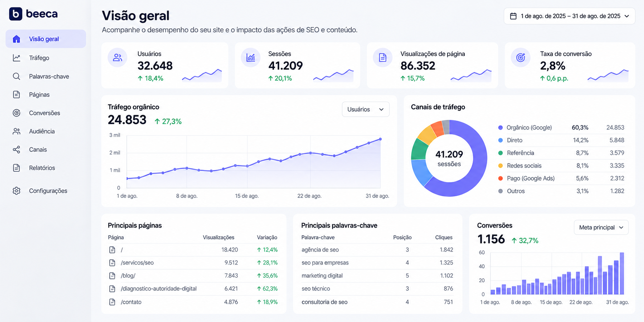The image size is (644, 322).
Task: Click the page icon beside /blog/ row
Action: (112, 276)
